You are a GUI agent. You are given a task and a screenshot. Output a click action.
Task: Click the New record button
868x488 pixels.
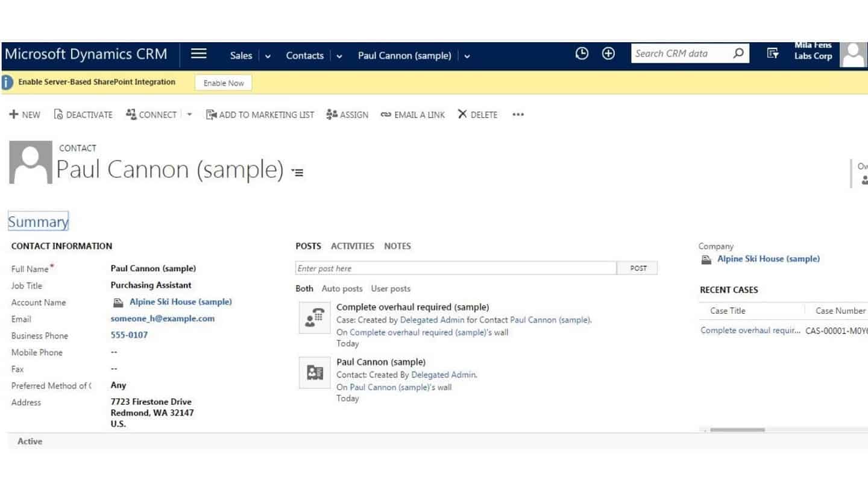click(x=25, y=115)
